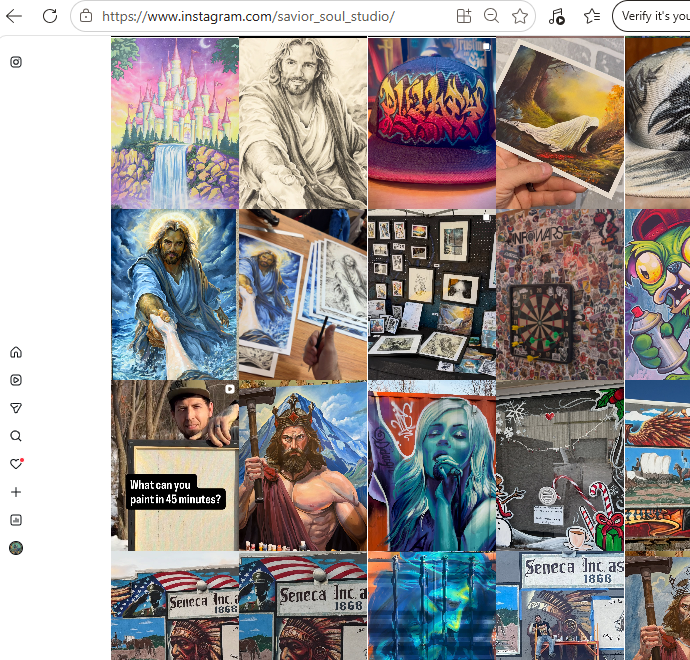Bookmark this page with the star icon
This screenshot has width=690, height=660.
520,16
